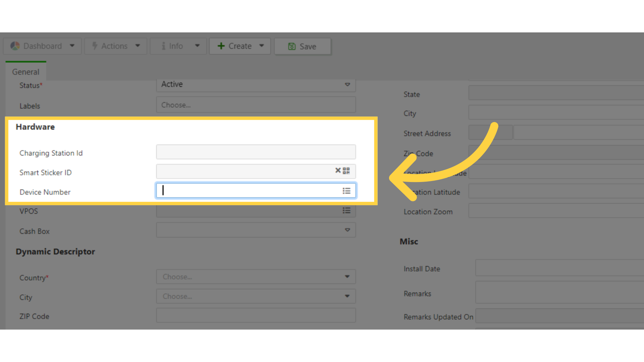Click the Charging Station Id label
Screen dimensions: 644x362
click(x=51, y=153)
